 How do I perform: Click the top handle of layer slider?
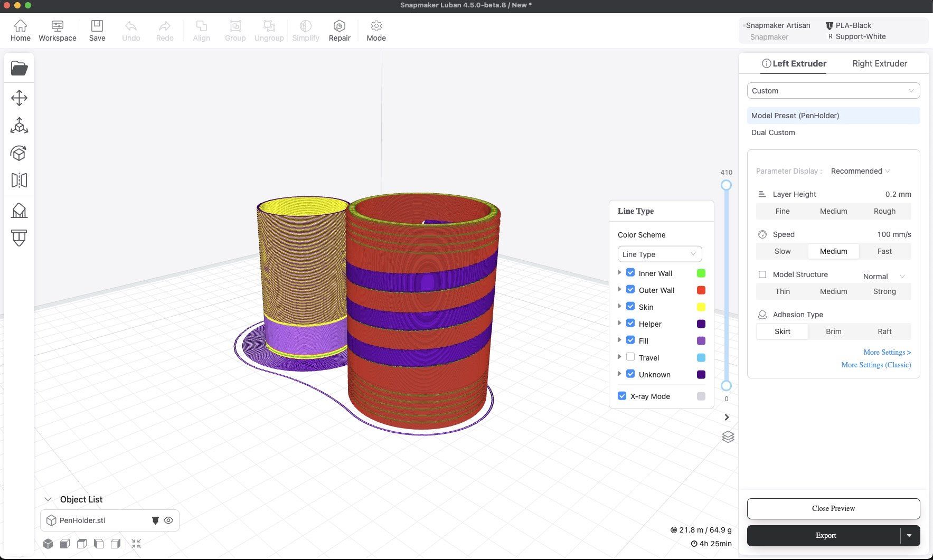pos(726,185)
